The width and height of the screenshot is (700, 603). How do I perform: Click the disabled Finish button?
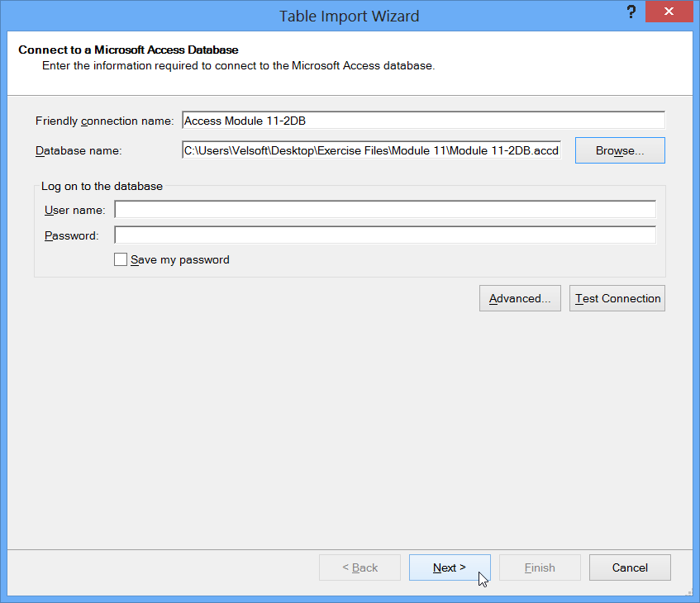(x=540, y=567)
